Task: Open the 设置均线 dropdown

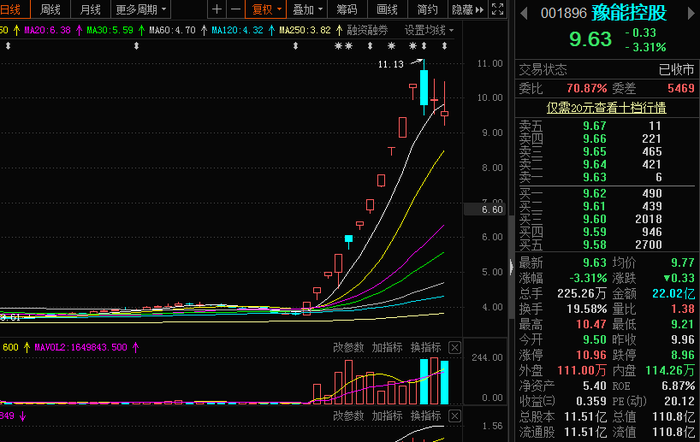Action: tap(429, 30)
